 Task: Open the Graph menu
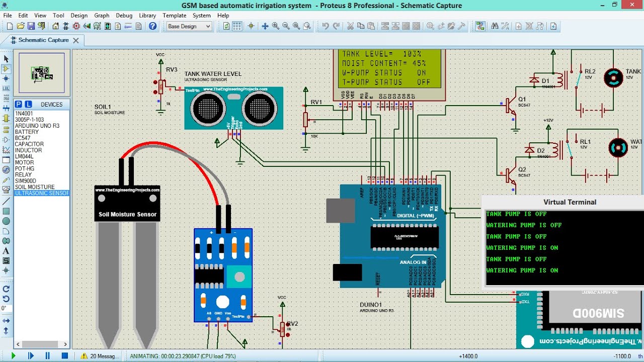(102, 16)
